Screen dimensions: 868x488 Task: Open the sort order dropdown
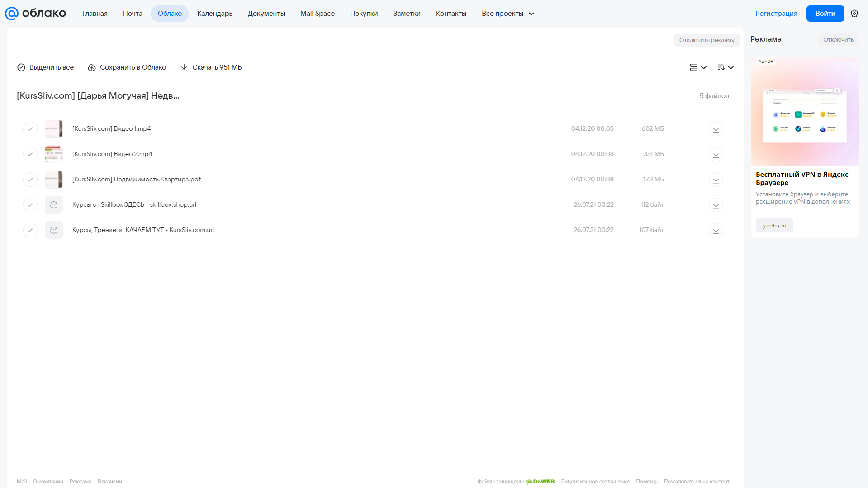click(725, 67)
